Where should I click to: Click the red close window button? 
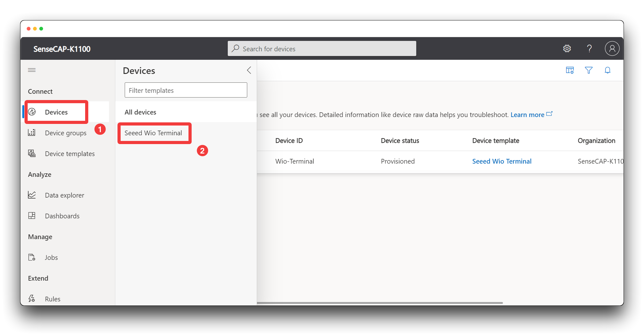pyautogui.click(x=29, y=29)
